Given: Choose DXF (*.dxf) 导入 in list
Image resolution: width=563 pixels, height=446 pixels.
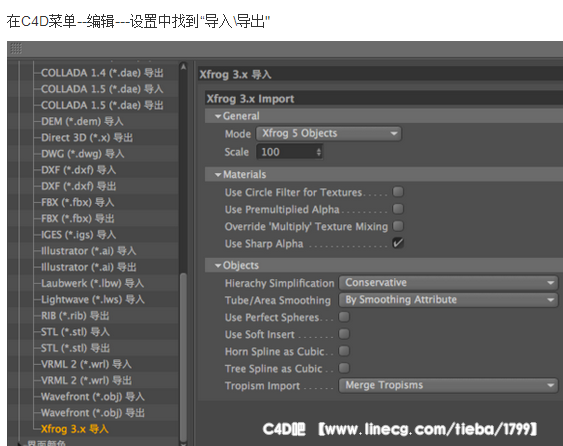Looking at the screenshot, I should (78, 170).
